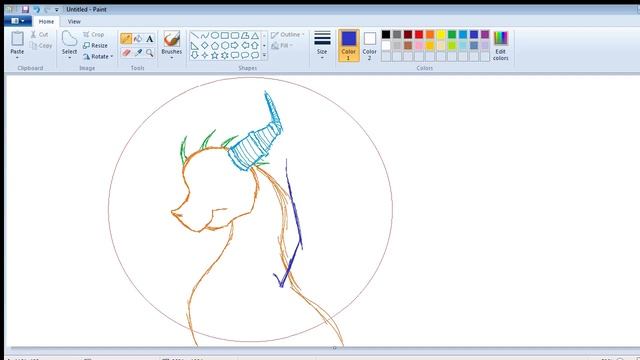Choose the Down arrow shape
640x360 pixels.
coord(195,55)
